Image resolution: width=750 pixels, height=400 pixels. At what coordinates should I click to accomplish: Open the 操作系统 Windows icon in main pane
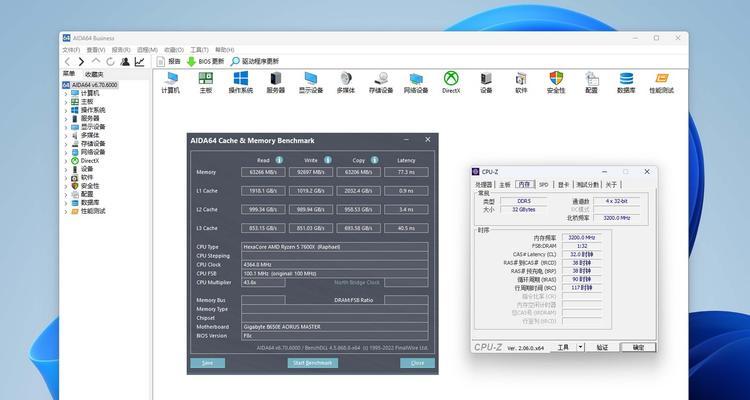241,82
